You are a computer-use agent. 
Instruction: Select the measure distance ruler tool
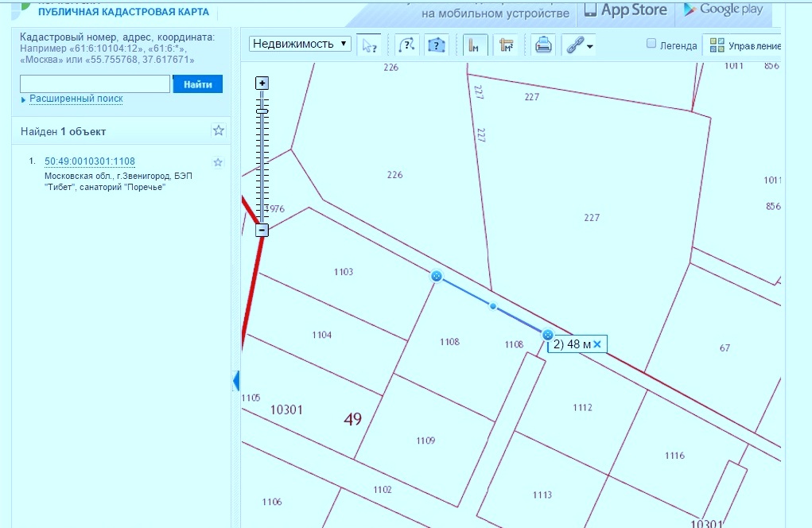pyautogui.click(x=476, y=45)
